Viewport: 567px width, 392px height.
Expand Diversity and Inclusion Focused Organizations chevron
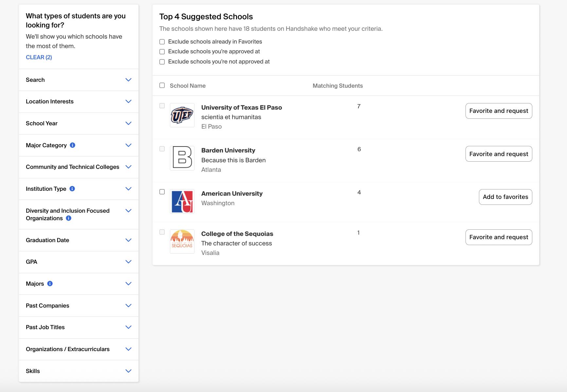click(128, 211)
